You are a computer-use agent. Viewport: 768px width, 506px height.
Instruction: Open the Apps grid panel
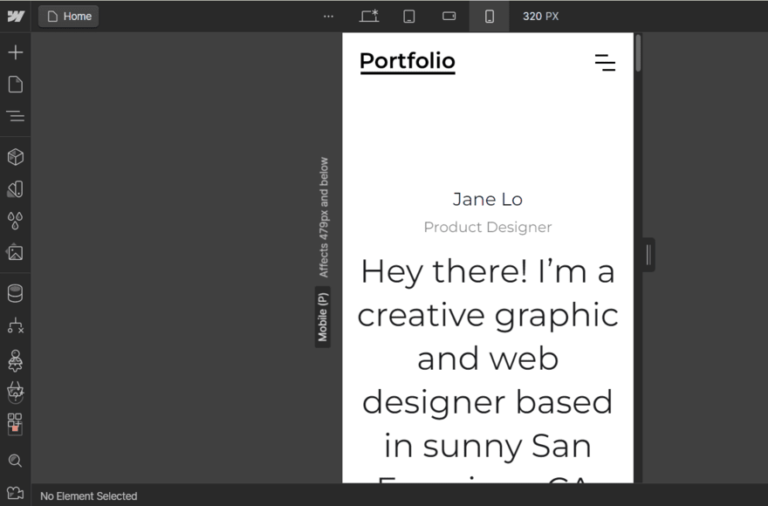pyautogui.click(x=15, y=422)
